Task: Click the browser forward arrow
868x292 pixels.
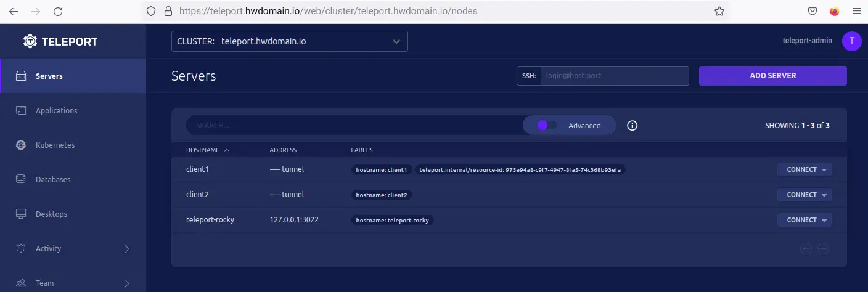Action: pyautogui.click(x=36, y=11)
